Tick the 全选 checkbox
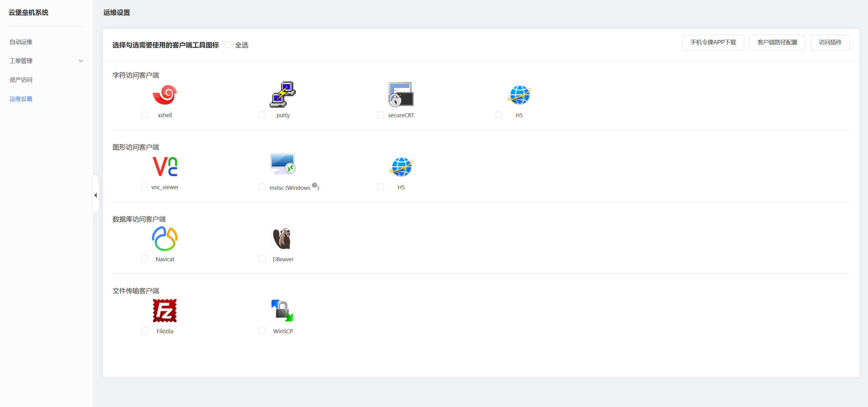The height and width of the screenshot is (407, 868). pyautogui.click(x=228, y=45)
